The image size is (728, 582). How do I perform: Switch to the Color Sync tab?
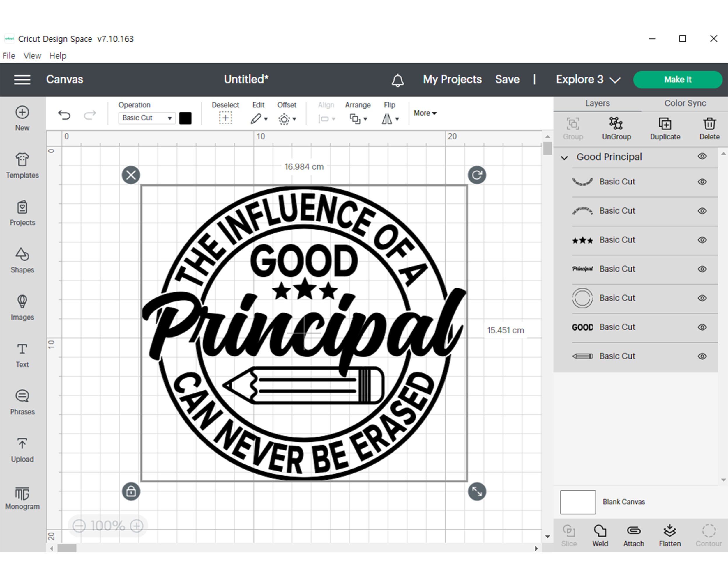(x=685, y=103)
